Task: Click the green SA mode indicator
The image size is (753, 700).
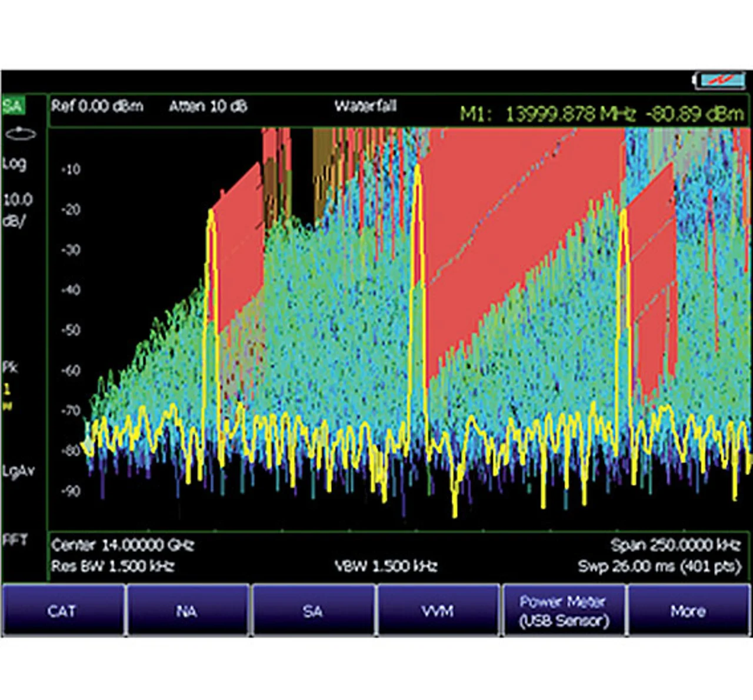Action: pos(13,106)
